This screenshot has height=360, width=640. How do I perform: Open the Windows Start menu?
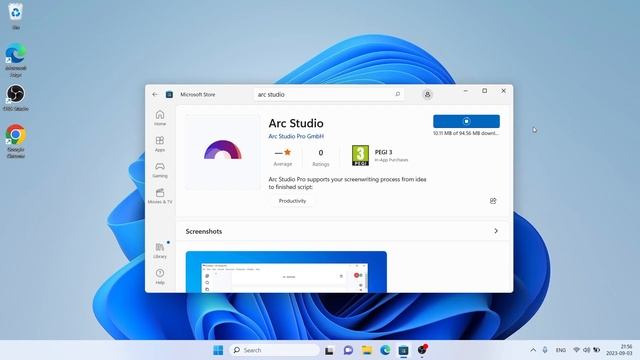[x=218, y=350]
